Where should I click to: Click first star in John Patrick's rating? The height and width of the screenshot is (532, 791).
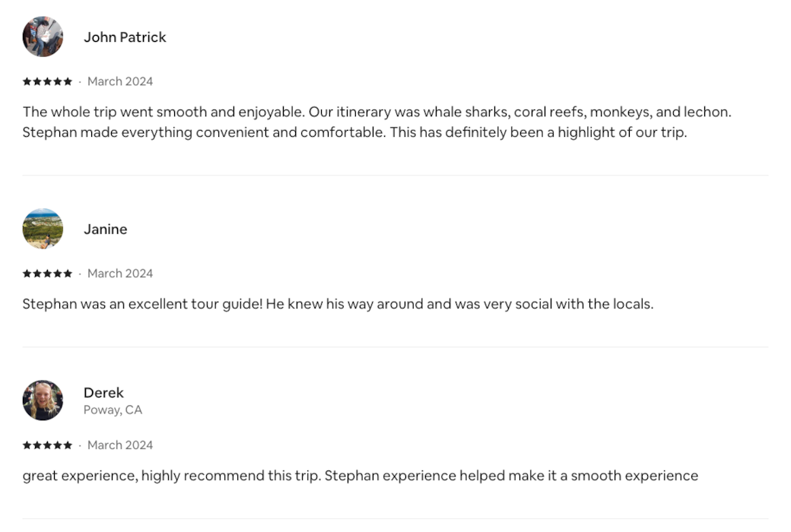(x=27, y=81)
